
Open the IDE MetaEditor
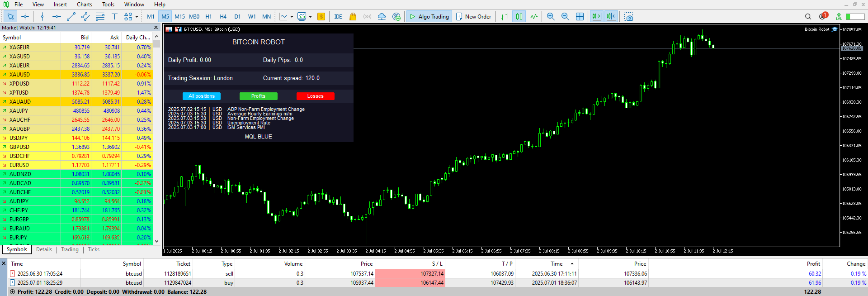coord(338,17)
